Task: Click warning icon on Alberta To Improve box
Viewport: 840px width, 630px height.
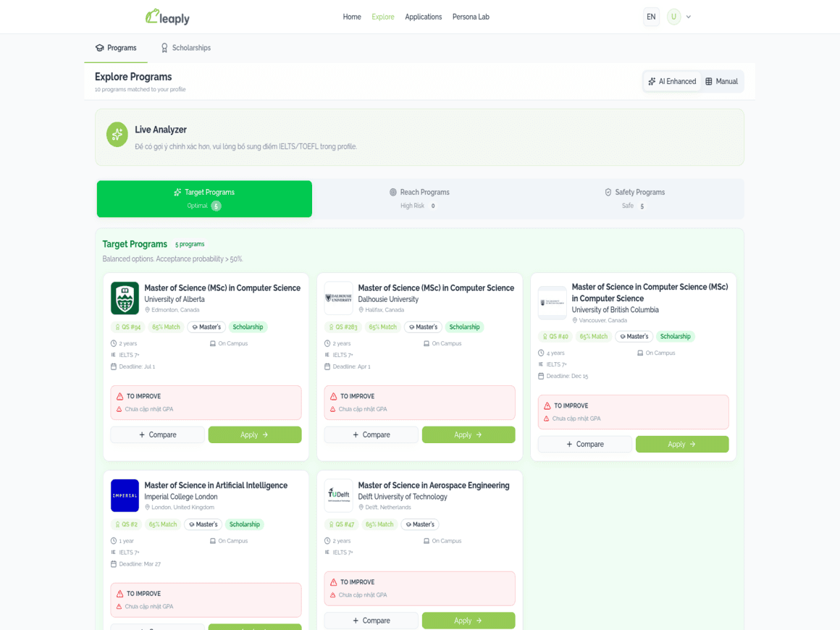Action: coord(120,396)
